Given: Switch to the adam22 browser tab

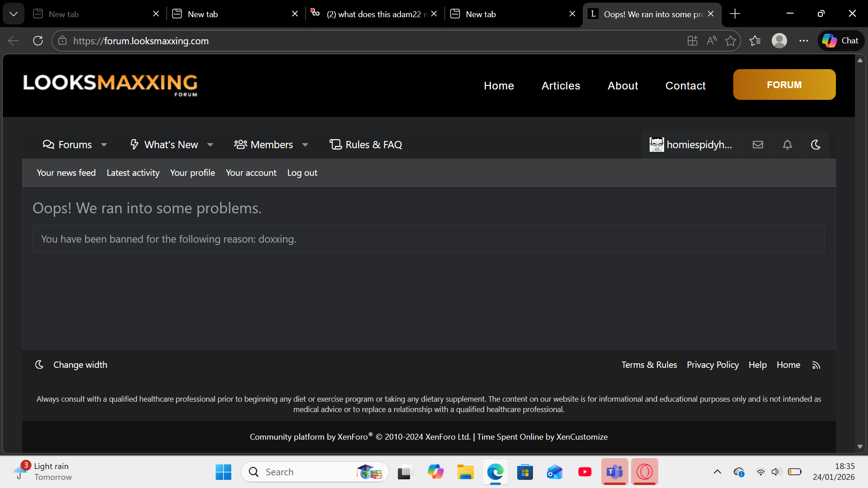Looking at the screenshot, I should tap(375, 14).
